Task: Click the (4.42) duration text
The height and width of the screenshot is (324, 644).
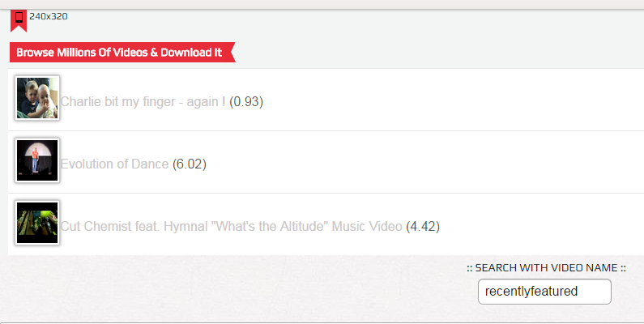Action: 423,226
